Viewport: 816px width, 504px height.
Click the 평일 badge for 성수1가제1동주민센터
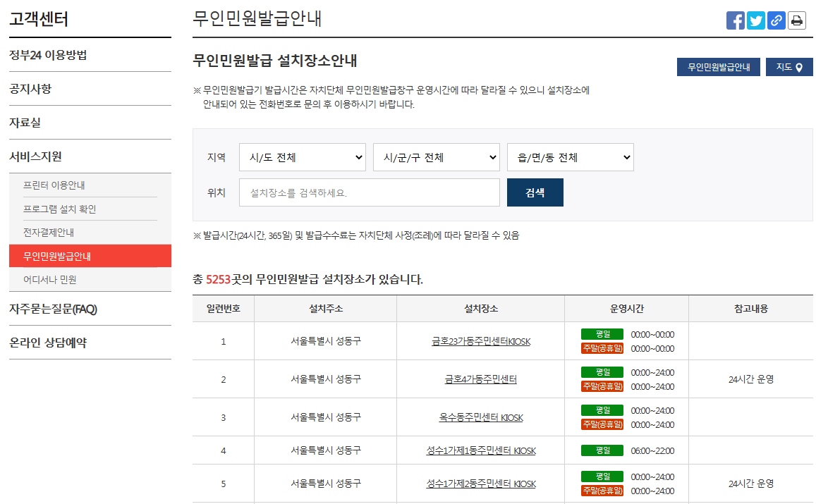point(603,450)
